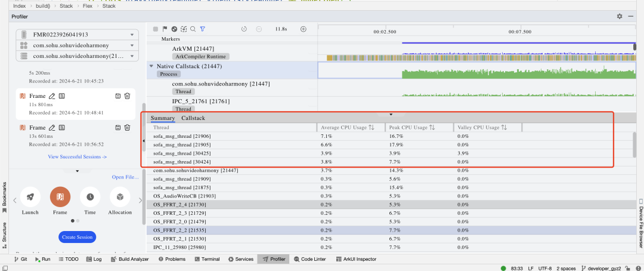Minimize the Profiler panel with dash icon

631,17
